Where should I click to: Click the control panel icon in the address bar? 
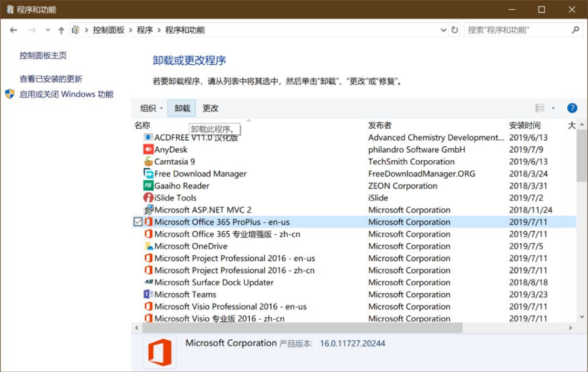(76, 30)
